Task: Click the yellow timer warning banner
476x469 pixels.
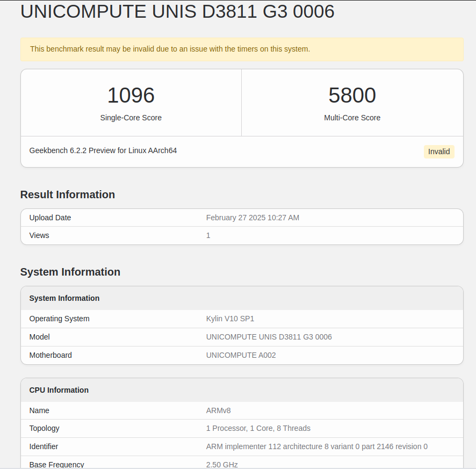Action: coord(242,49)
